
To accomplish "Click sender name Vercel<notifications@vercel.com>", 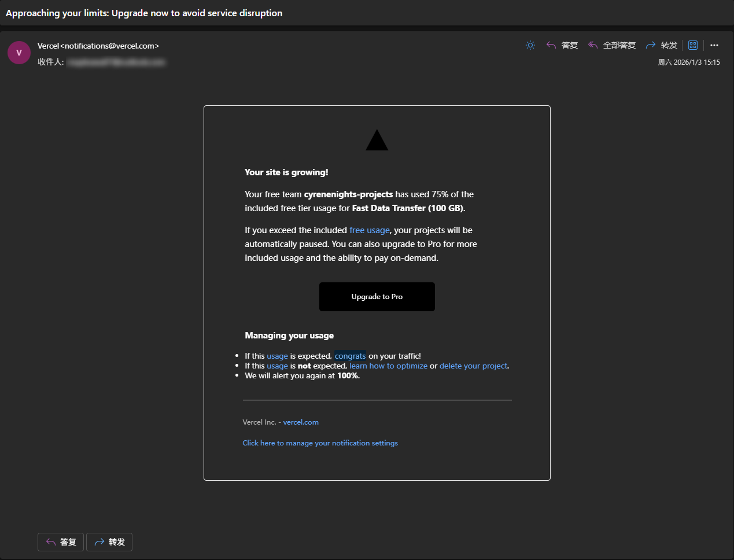I will coord(98,46).
